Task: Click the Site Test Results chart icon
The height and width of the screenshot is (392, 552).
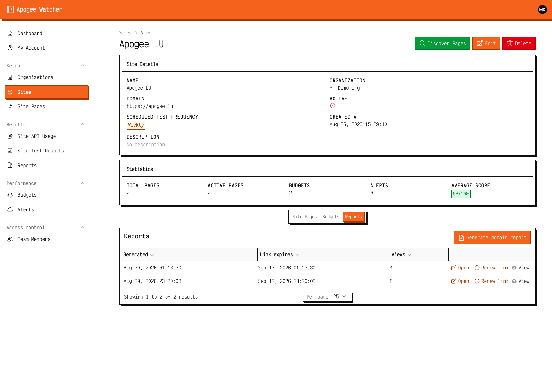Action: [x=10, y=151]
